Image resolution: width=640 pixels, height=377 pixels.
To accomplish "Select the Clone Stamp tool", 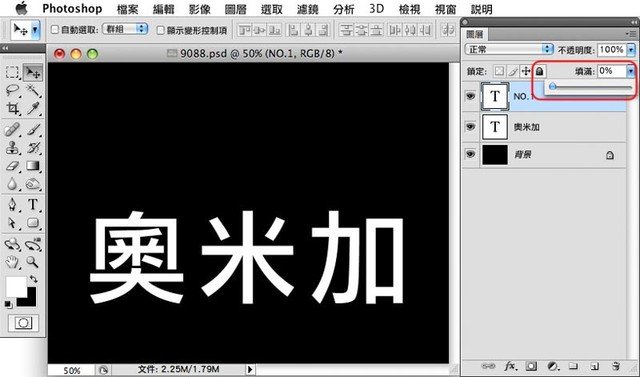I will [12, 148].
